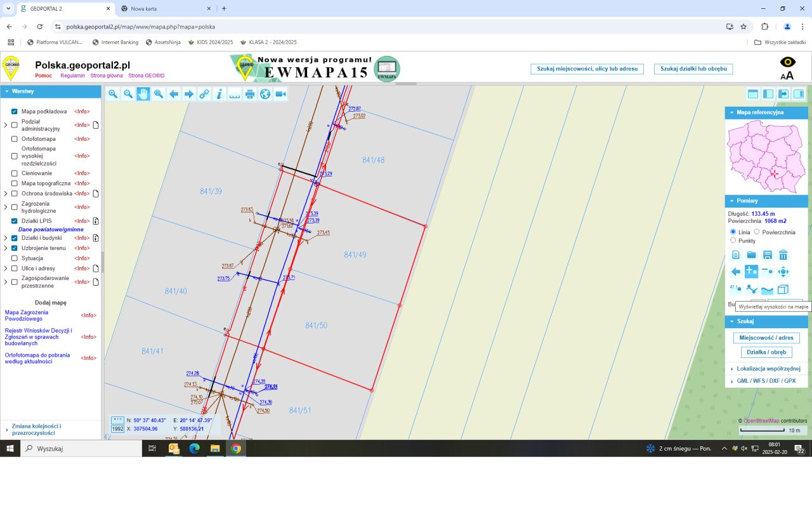Image resolution: width=812 pixels, height=511 pixels.
Task: Expand the Ulice i adresy layer group
Action: coord(6,269)
